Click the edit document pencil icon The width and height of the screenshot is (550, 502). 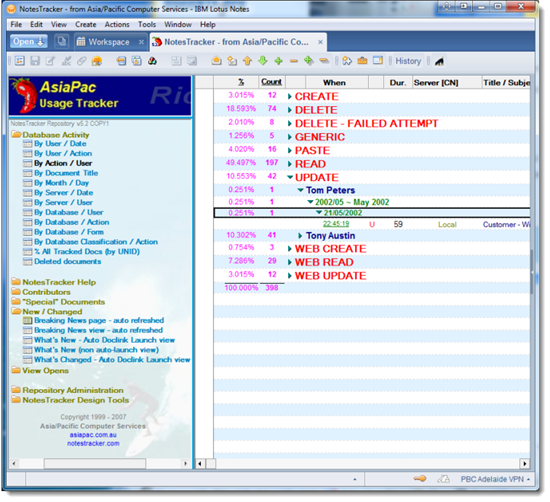pos(51,61)
